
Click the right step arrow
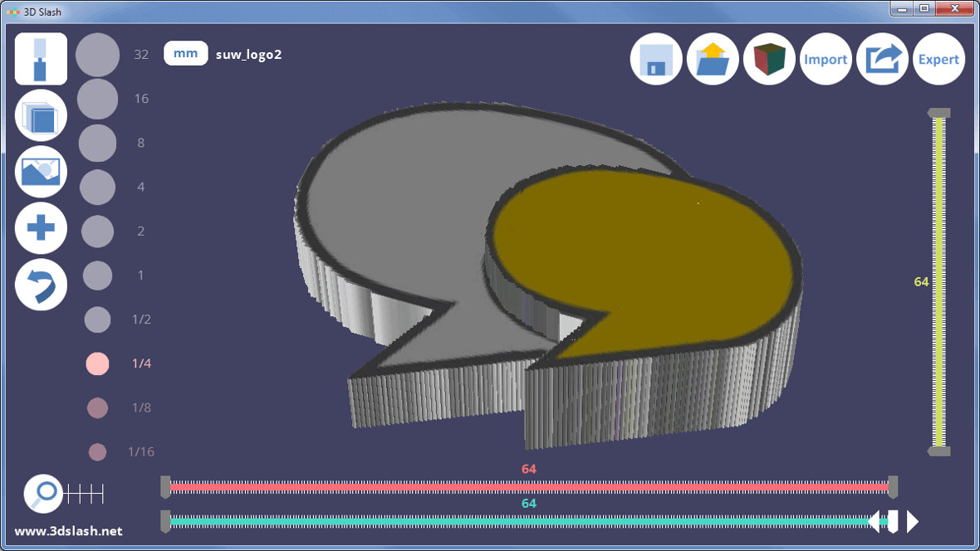(912, 522)
